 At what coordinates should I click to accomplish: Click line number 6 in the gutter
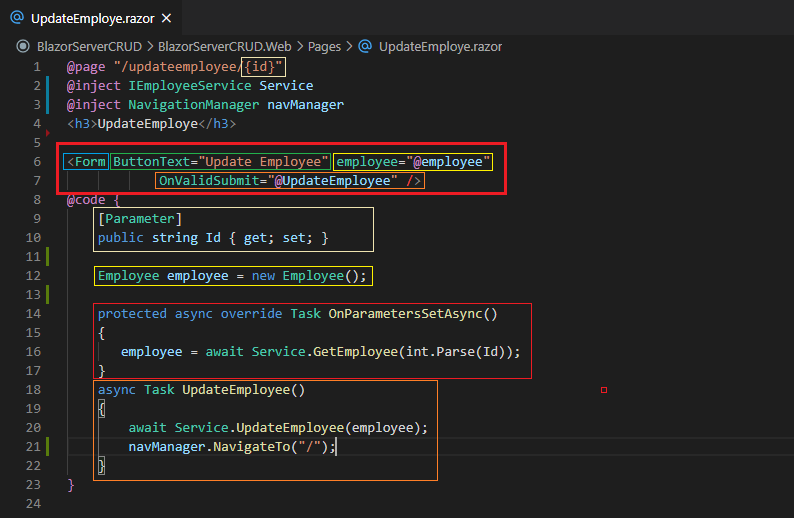coord(36,161)
